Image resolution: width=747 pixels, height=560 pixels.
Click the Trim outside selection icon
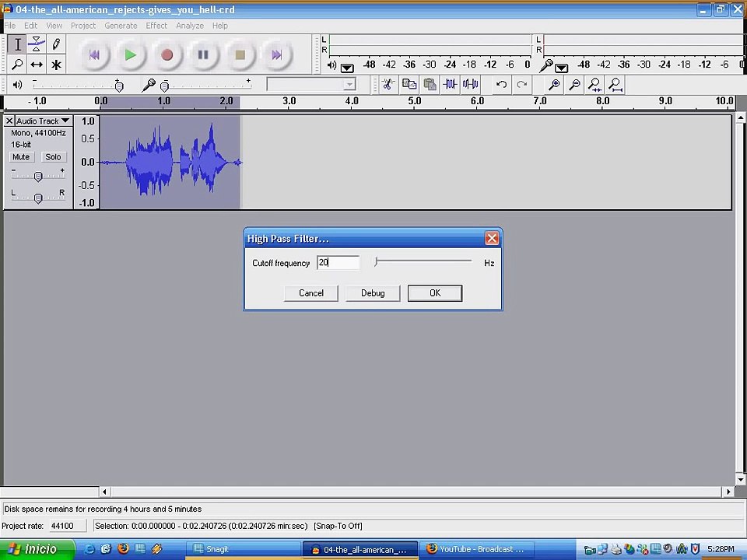point(450,85)
